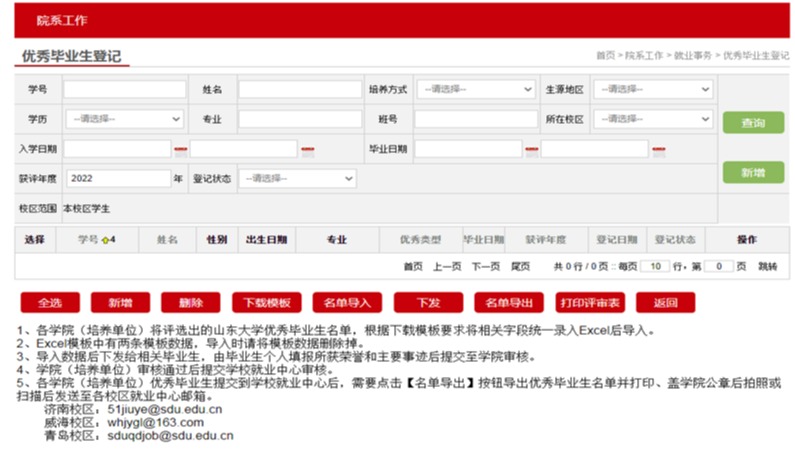Open 就业事务 in the breadcrumb
795x449 pixels.
[692, 56]
